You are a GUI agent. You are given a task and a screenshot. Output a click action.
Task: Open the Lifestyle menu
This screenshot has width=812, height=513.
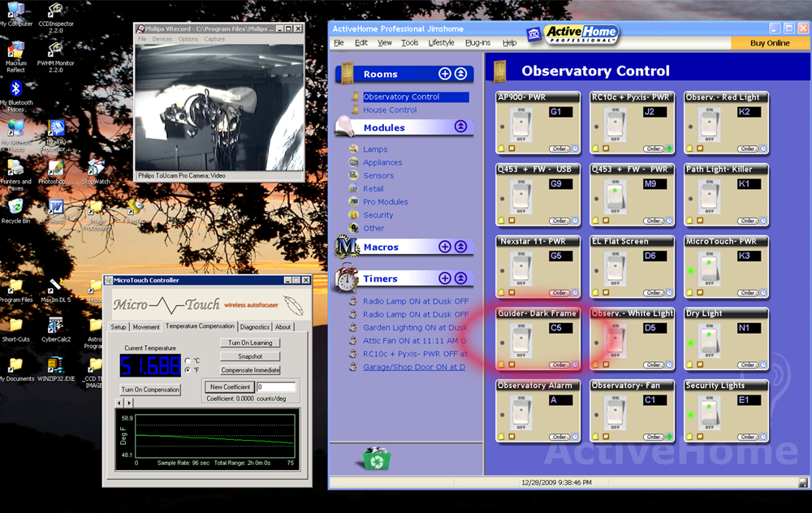[x=441, y=42]
